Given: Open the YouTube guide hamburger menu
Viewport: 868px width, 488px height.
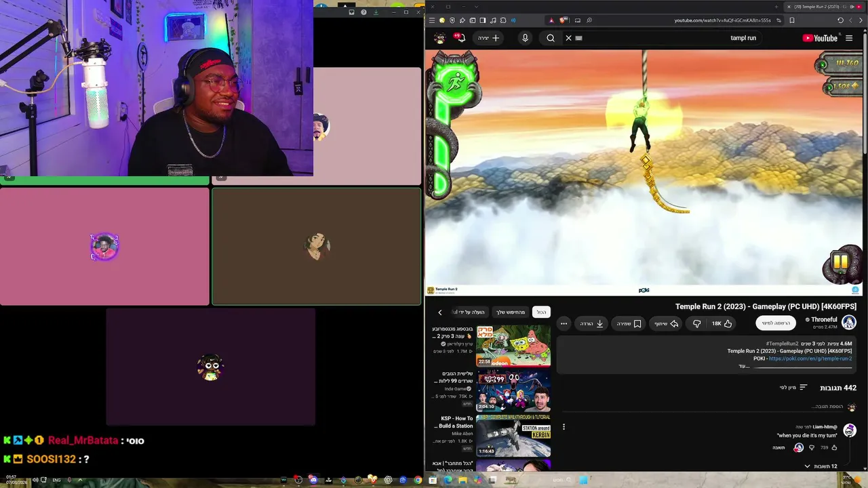Looking at the screenshot, I should (849, 38).
